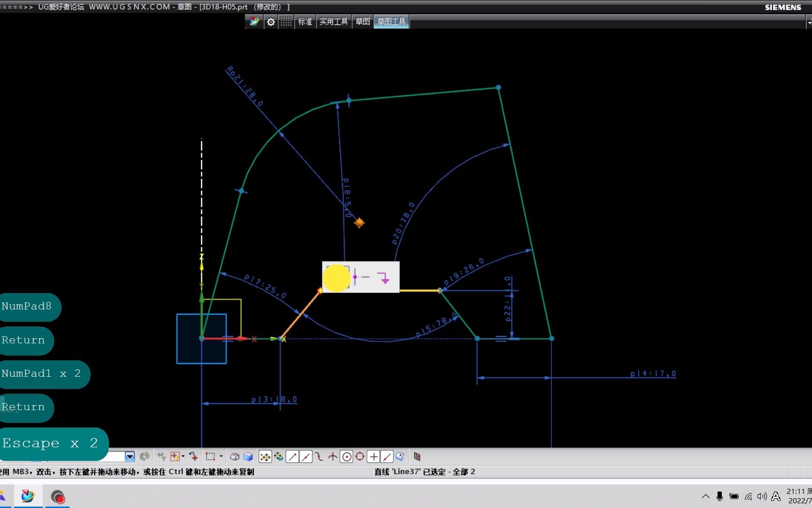The width and height of the screenshot is (812, 508).
Task: Open the taskbar clock showing 21:11
Action: click(799, 496)
